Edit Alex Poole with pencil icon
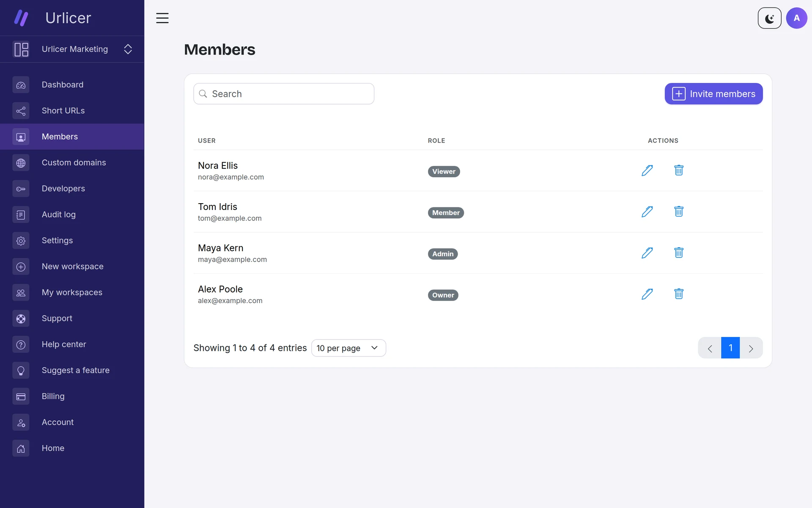This screenshot has width=812, height=508. 647,294
